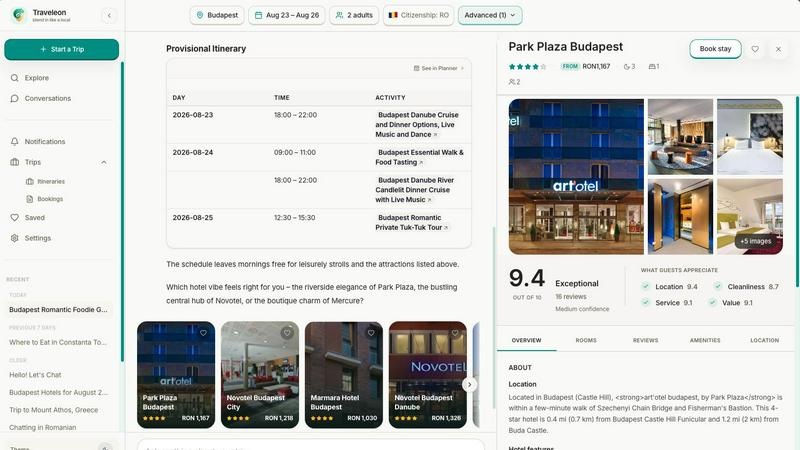Open the white bed room photo
Viewport: 800px width, 450px height.
[749, 137]
